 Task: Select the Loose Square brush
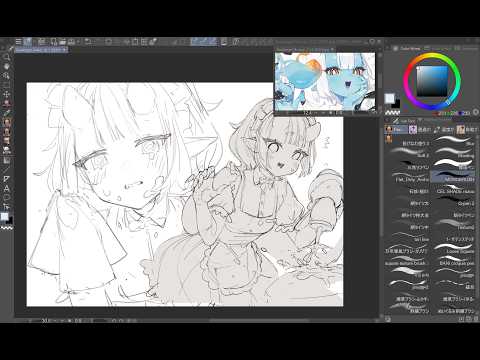coord(454,249)
